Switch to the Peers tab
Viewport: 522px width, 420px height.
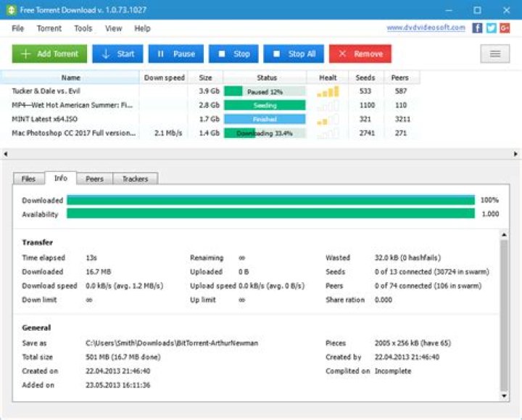pos(94,179)
